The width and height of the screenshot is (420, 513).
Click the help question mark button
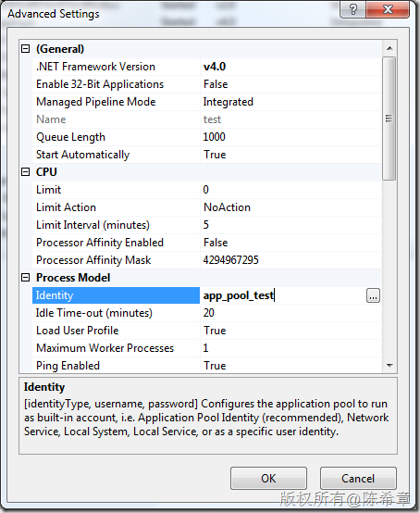353,9
